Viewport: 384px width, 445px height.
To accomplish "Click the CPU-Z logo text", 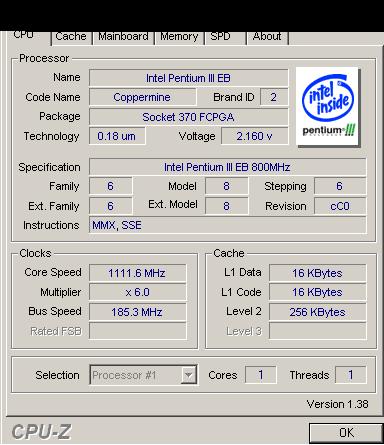I will coord(42,432).
